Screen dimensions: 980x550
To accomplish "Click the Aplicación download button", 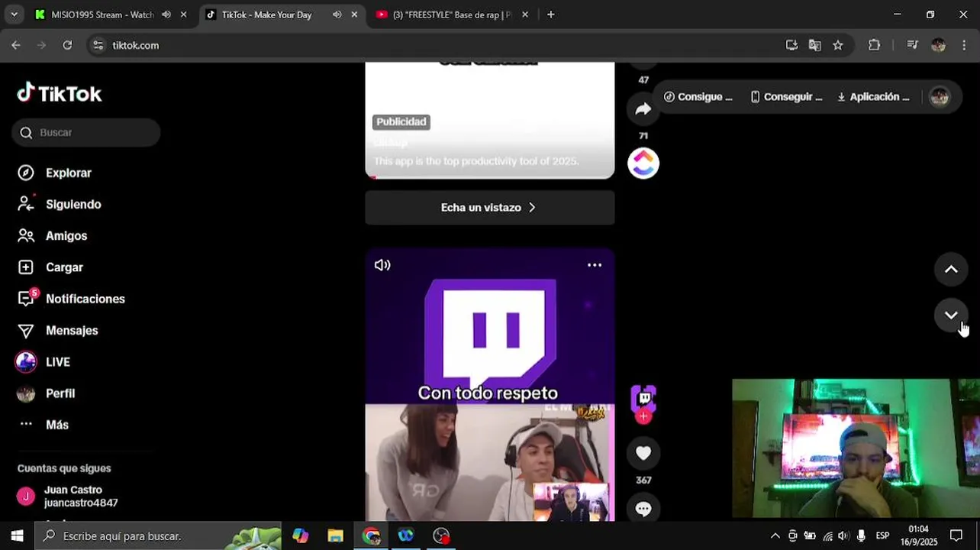I will pyautogui.click(x=873, y=97).
